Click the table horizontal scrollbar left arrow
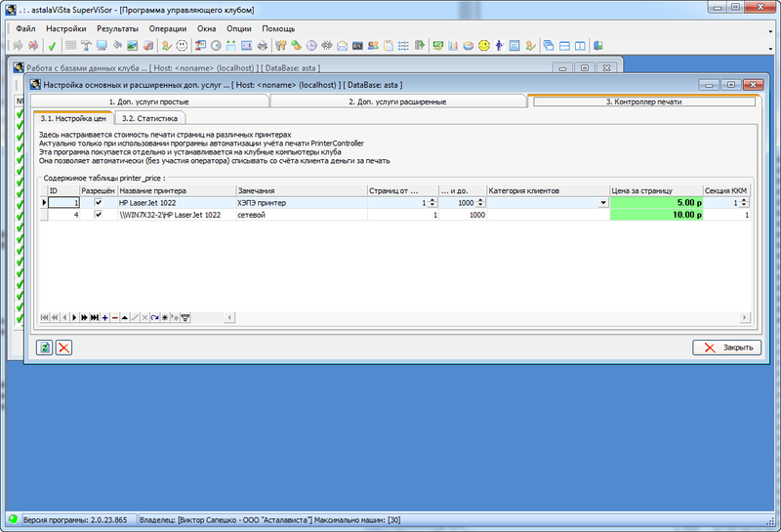781x532 pixels. pyautogui.click(x=229, y=318)
